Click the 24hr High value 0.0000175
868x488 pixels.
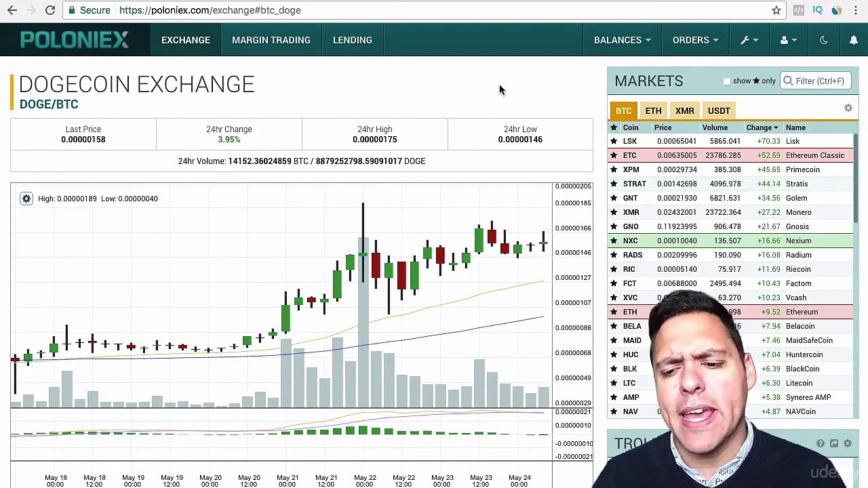point(375,140)
